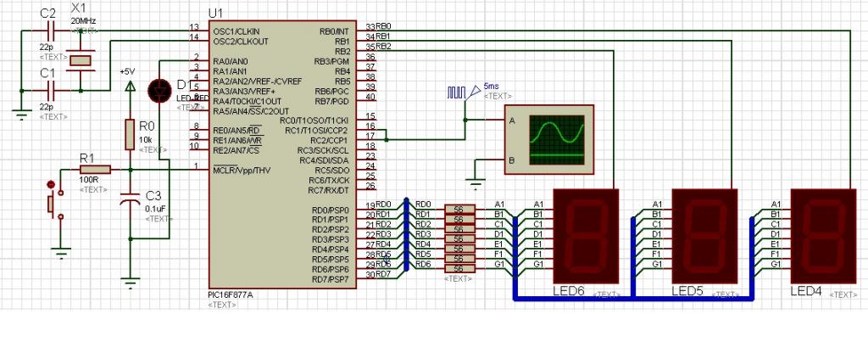Image resolution: width=868 pixels, height=353 pixels.
Task: Click the 20MHz crystal X1
Action: [x=81, y=60]
